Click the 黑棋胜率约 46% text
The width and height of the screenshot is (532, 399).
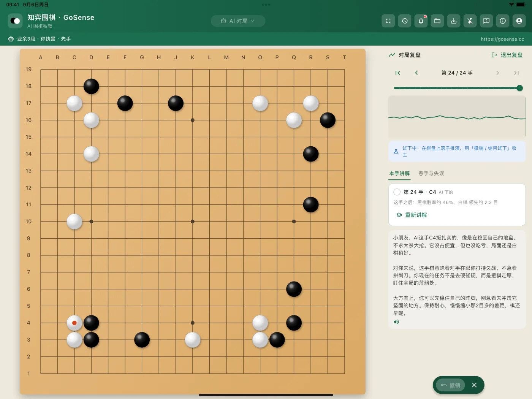(435, 203)
